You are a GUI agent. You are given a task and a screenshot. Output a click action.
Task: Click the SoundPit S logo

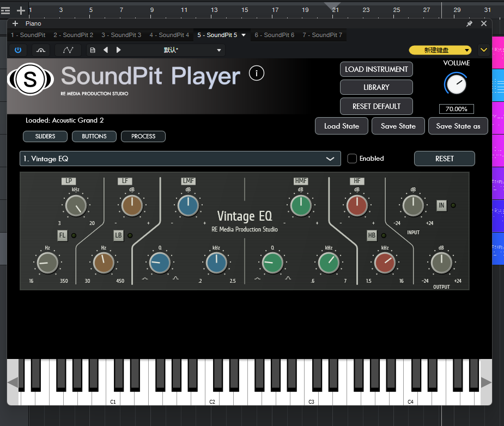(x=31, y=79)
